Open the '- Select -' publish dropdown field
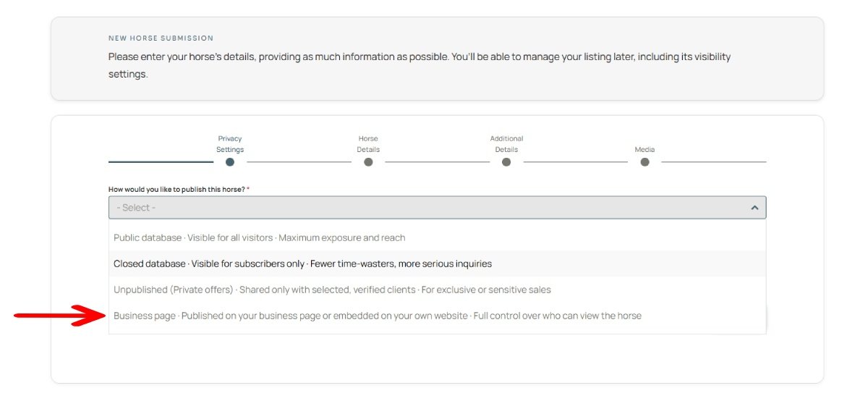This screenshot has width=868, height=409. [427, 208]
